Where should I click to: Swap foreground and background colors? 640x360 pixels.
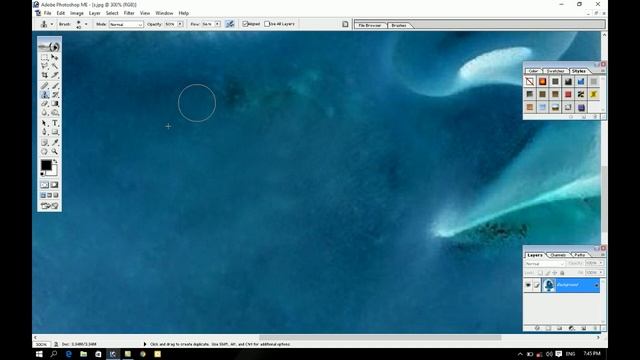coord(55,162)
